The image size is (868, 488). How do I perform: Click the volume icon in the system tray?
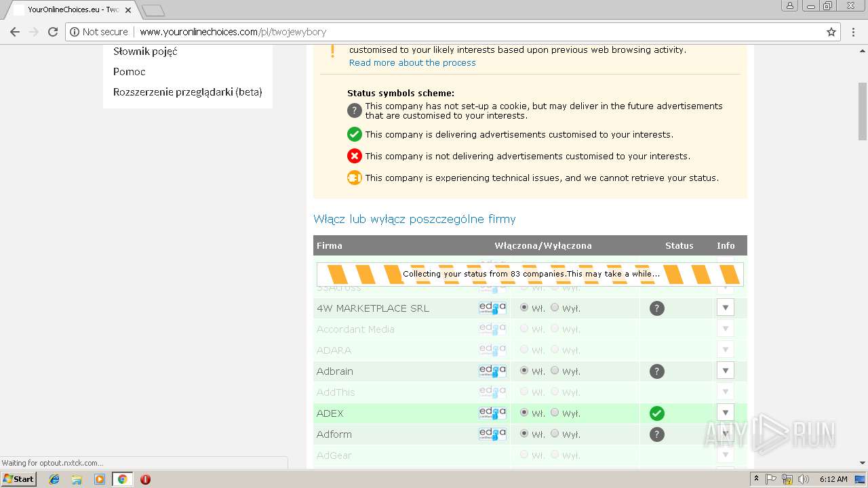click(x=803, y=479)
